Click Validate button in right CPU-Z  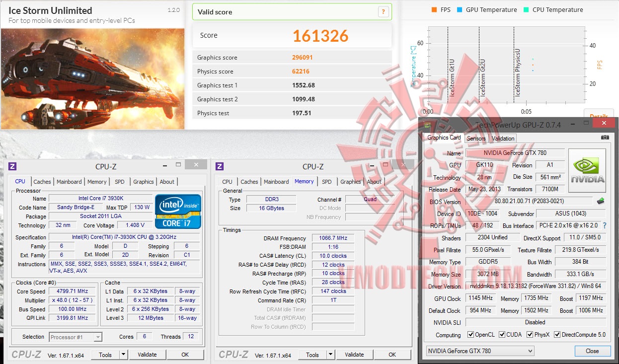point(354,355)
